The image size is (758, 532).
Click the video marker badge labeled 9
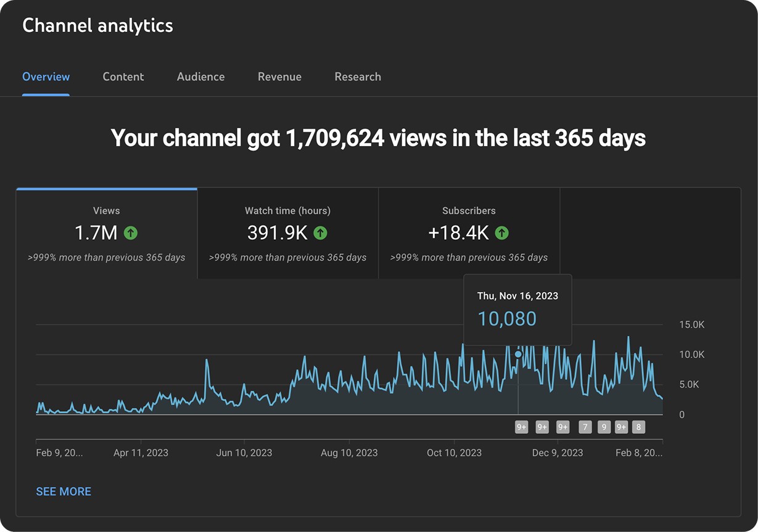604,427
